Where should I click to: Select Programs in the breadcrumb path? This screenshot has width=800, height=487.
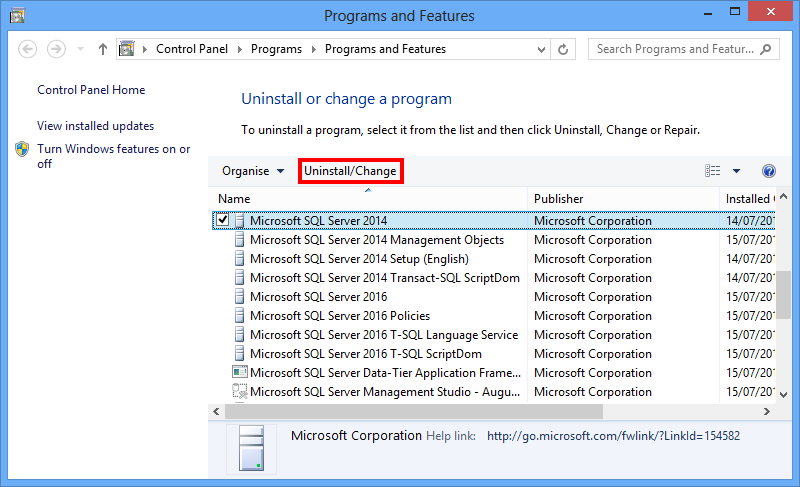(x=276, y=49)
